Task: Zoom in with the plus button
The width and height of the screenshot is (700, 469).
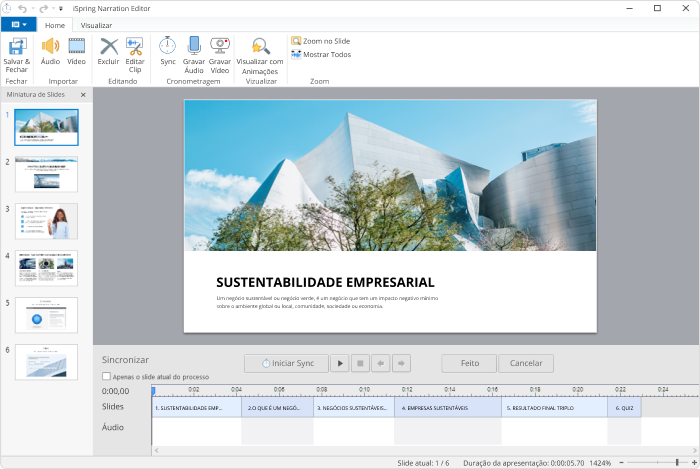Action: [x=694, y=463]
